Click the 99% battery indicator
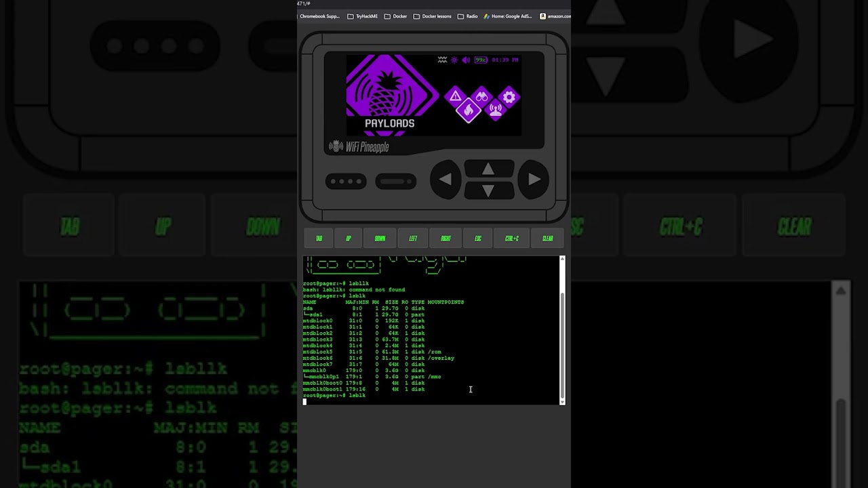The height and width of the screenshot is (488, 868). click(481, 60)
